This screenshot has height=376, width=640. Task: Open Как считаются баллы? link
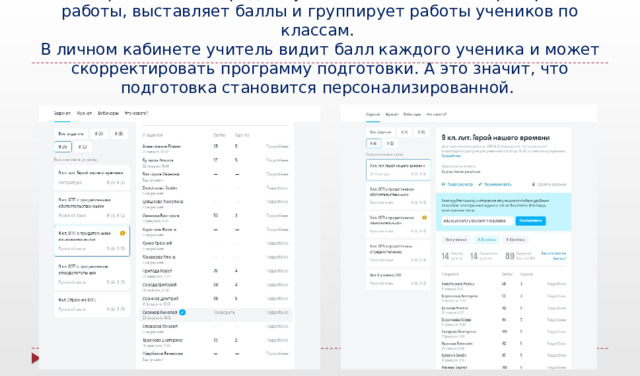pyautogui.click(x=553, y=256)
